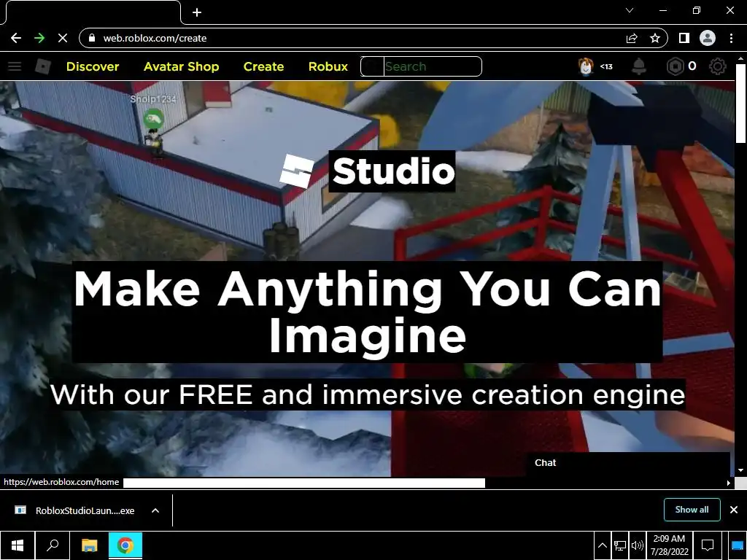Stop loading the page
Image resolution: width=747 pixels, height=560 pixels.
(63, 38)
